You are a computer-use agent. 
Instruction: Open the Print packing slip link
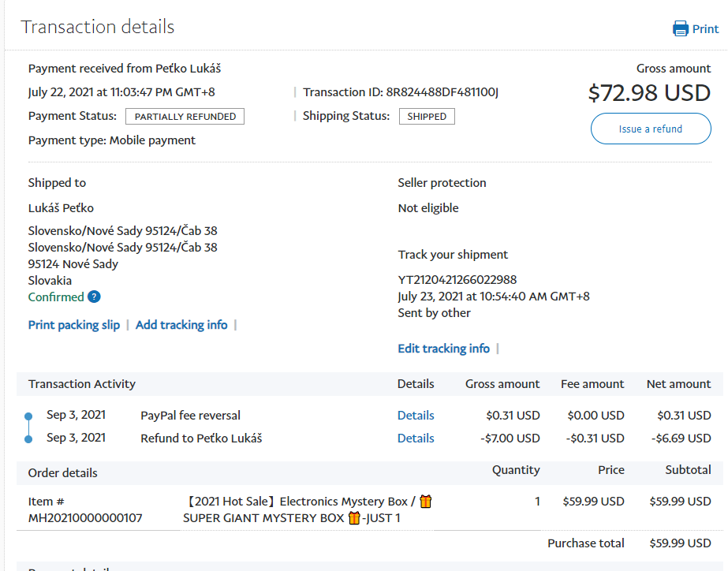tap(74, 325)
